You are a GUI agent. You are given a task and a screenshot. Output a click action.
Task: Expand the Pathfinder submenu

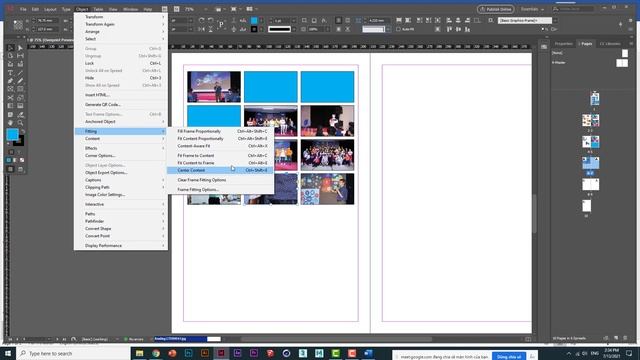tap(121, 221)
